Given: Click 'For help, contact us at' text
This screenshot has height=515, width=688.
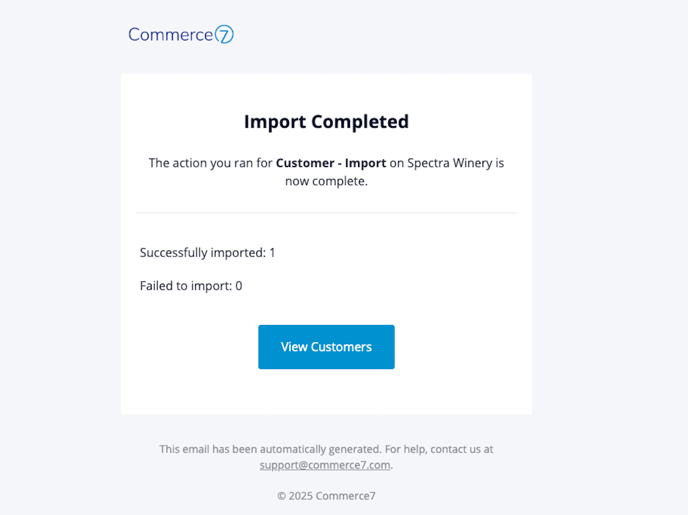Looking at the screenshot, I should [439, 449].
